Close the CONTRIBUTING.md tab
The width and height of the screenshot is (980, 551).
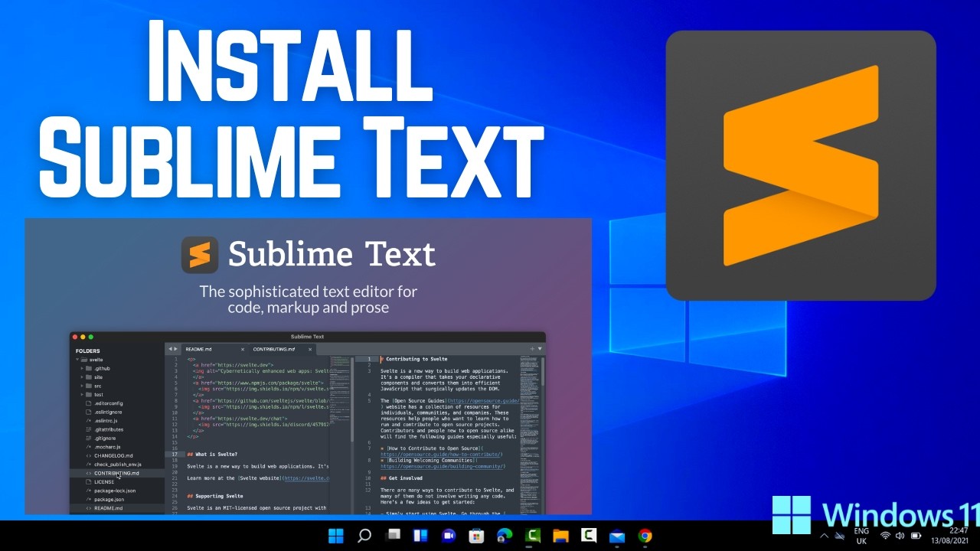[311, 349]
